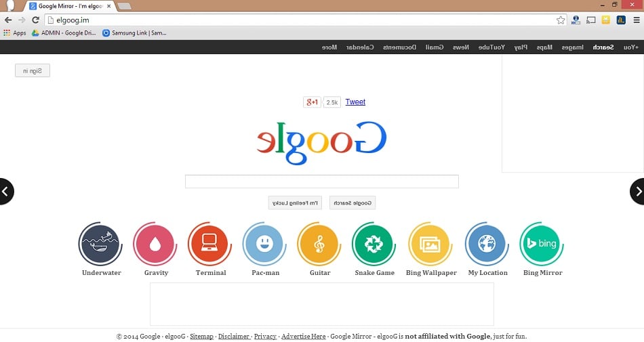Open mirrored Calendar in black bar
This screenshot has width=644, height=342.
tap(360, 47)
